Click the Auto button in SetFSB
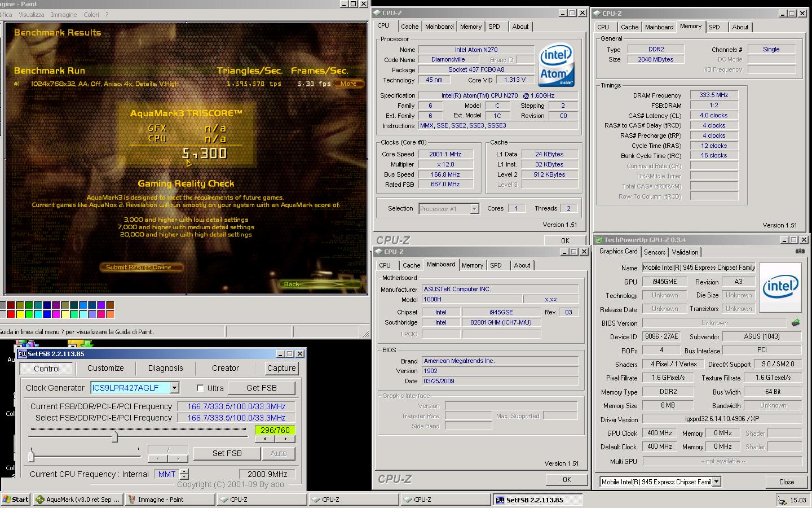Viewport: 812px width, 508px height. point(279,453)
